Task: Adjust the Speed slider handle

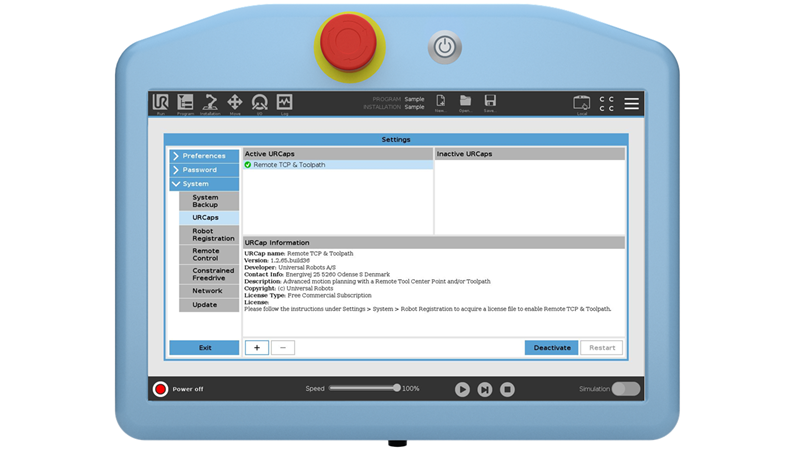Action: [x=396, y=388]
